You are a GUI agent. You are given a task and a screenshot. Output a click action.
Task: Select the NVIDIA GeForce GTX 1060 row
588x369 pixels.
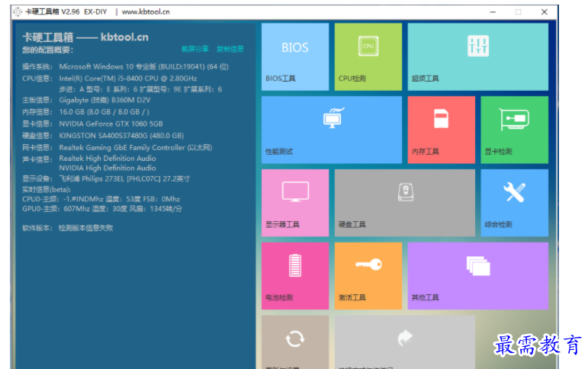click(x=92, y=124)
